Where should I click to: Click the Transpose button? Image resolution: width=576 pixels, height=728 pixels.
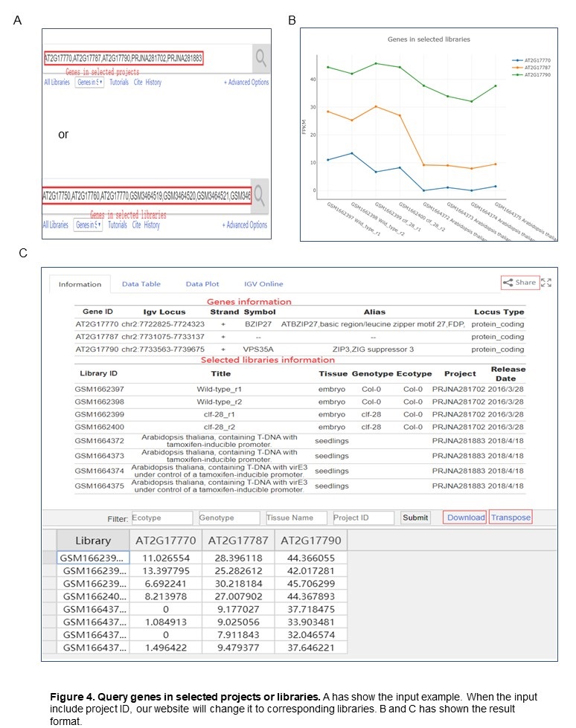511,518
